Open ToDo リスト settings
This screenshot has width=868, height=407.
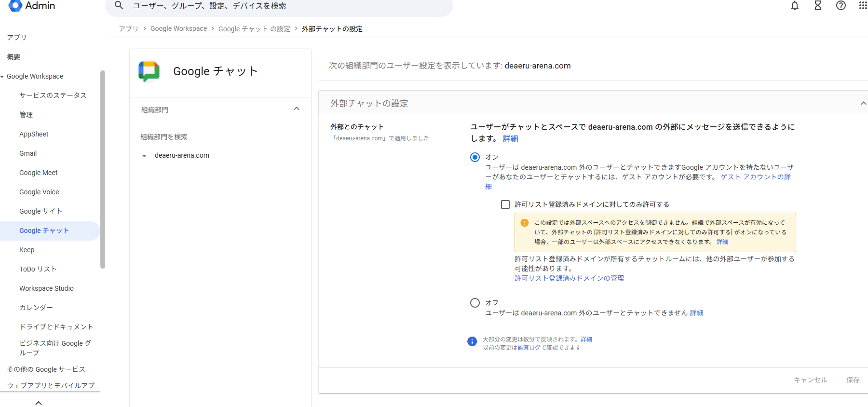[x=38, y=269]
